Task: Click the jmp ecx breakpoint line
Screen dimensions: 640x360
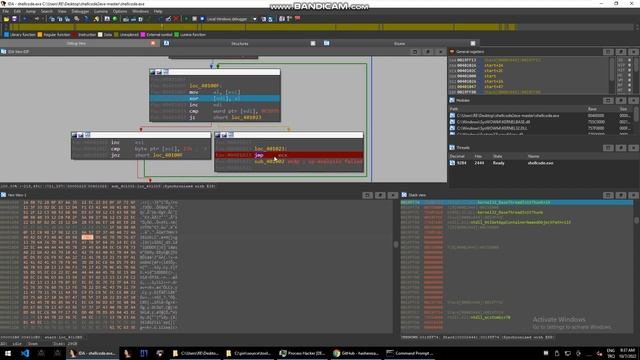Action: 289,155
